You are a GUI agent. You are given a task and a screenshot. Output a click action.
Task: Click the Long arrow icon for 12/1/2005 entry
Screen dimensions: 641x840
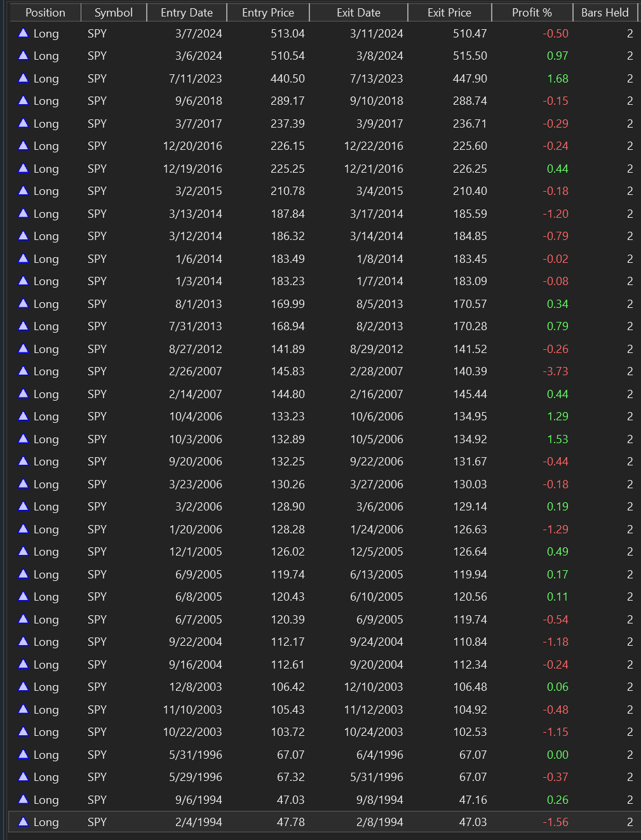(24, 551)
